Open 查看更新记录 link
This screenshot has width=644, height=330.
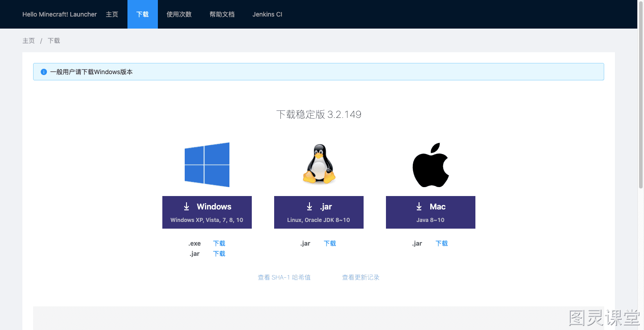pos(361,277)
